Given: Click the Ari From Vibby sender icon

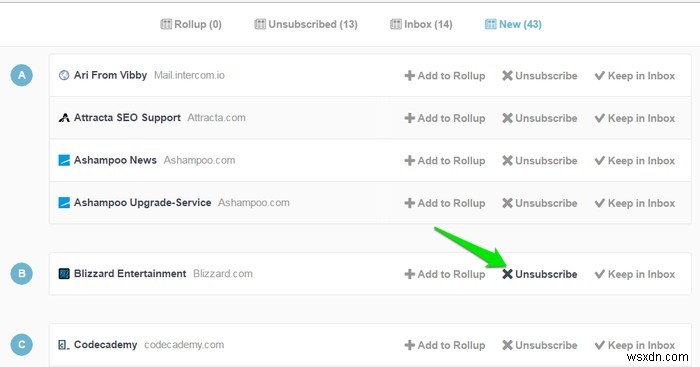Looking at the screenshot, I should [x=64, y=75].
